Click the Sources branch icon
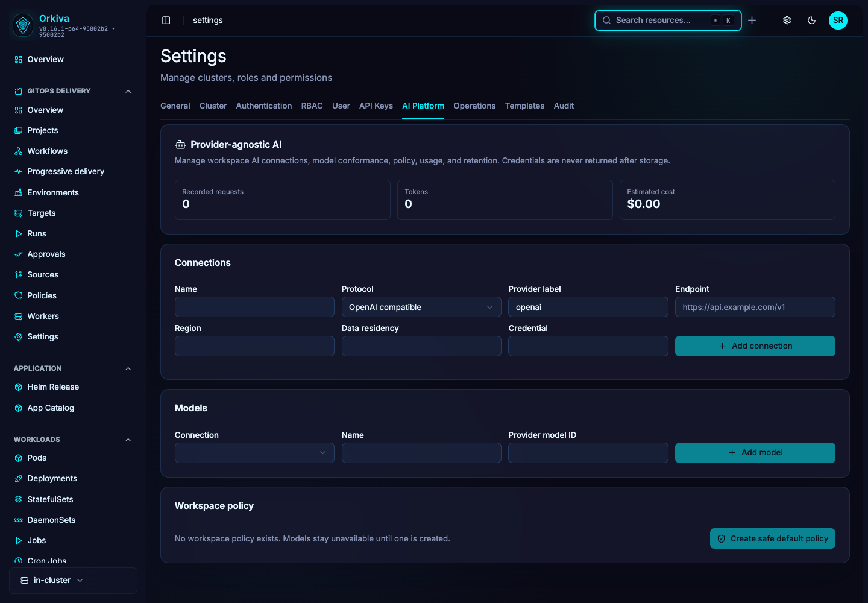Image resolution: width=868 pixels, height=603 pixels. (x=19, y=275)
